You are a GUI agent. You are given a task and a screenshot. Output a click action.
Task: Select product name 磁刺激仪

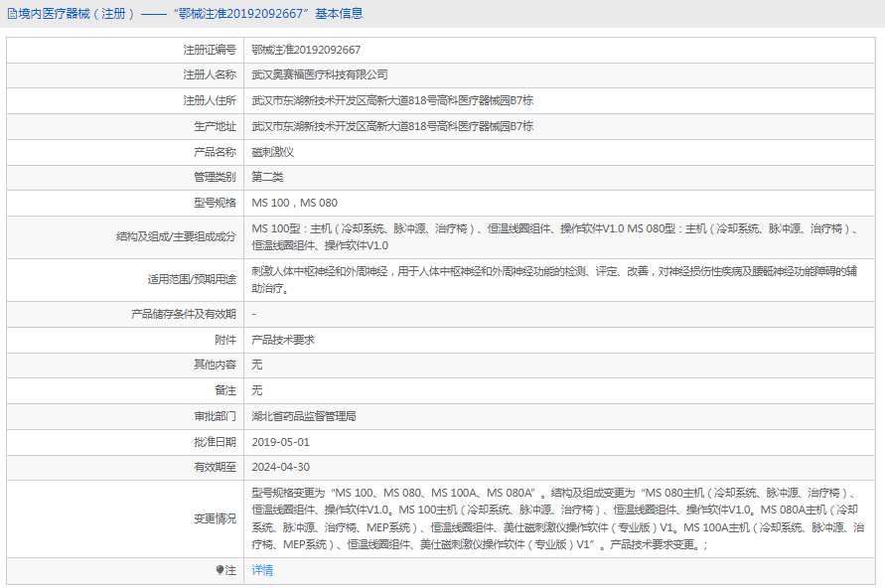(x=272, y=152)
